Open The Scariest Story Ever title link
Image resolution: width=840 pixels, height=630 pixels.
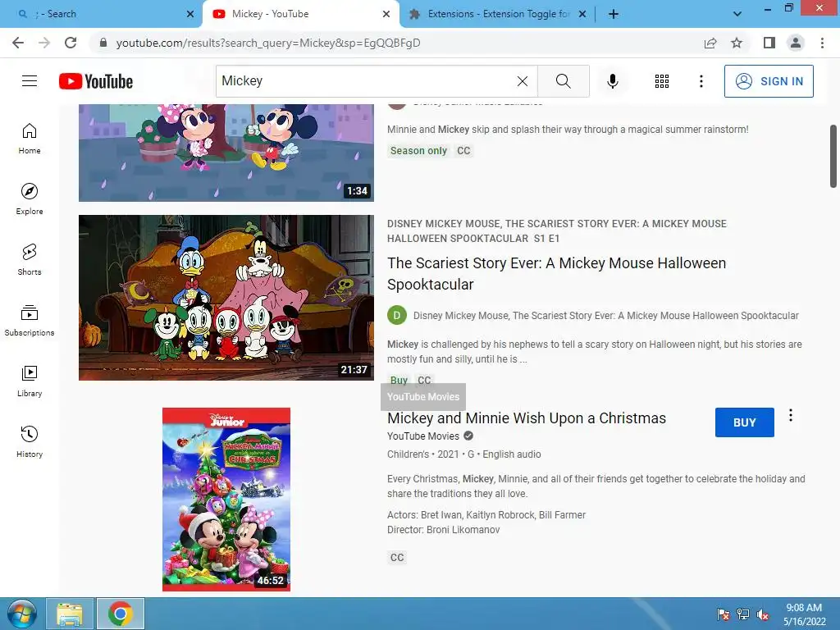[557, 274]
